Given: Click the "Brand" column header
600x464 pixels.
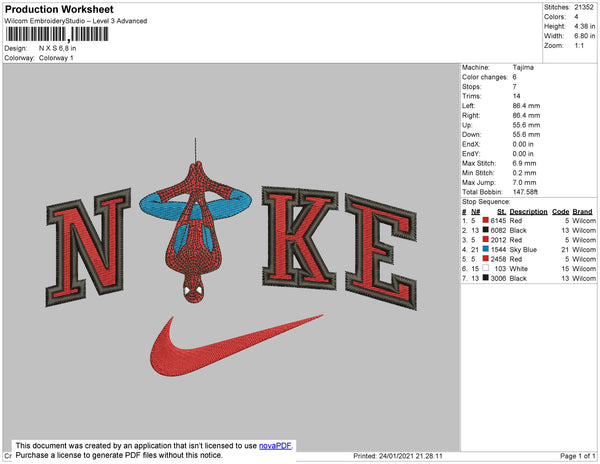Looking at the screenshot, I should tap(582, 212).
